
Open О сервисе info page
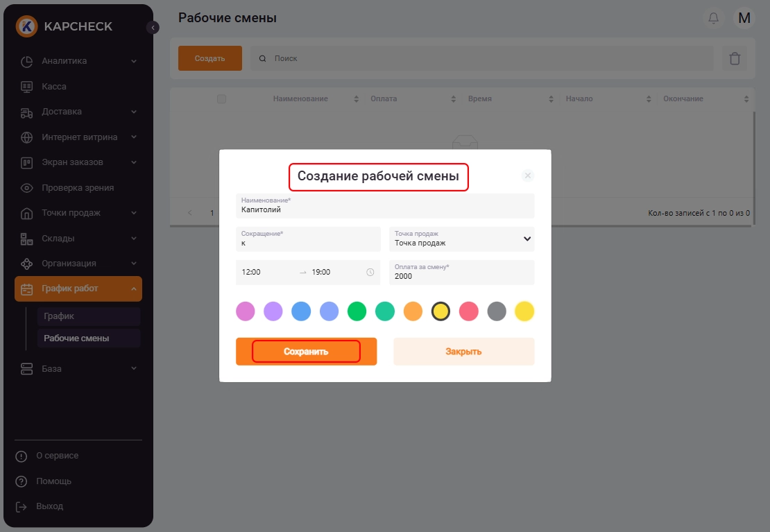coord(57,456)
